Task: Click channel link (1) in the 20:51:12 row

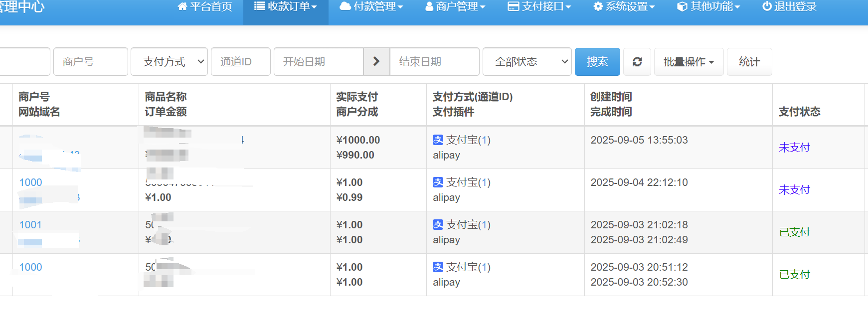Action: coord(484,267)
